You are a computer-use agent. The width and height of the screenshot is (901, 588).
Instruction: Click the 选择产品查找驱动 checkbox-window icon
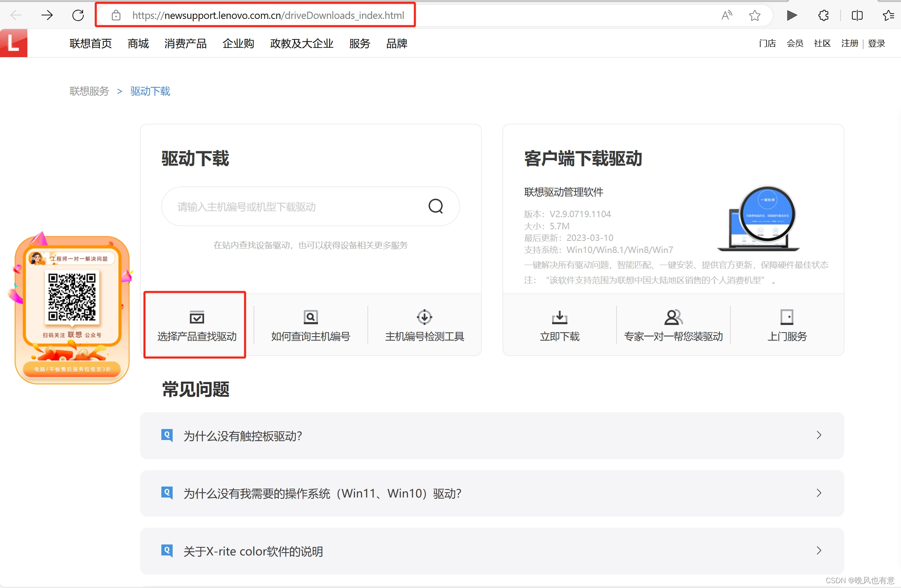197,317
